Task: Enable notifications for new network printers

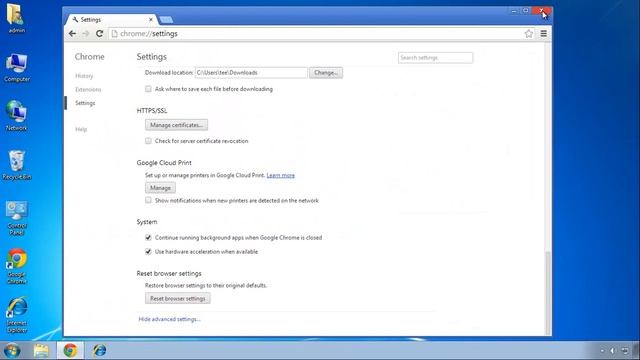Action: coord(148,200)
